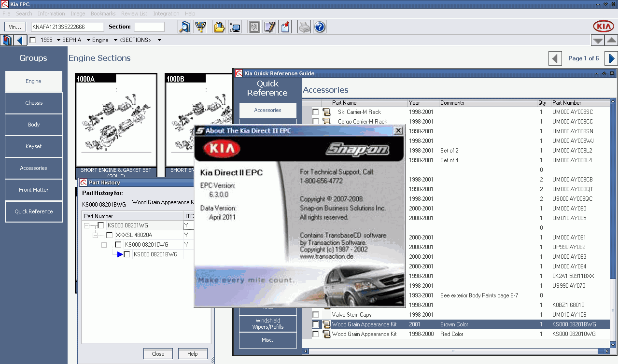This screenshot has width=618, height=364.
Task: Click the printer icon
Action: click(304, 27)
